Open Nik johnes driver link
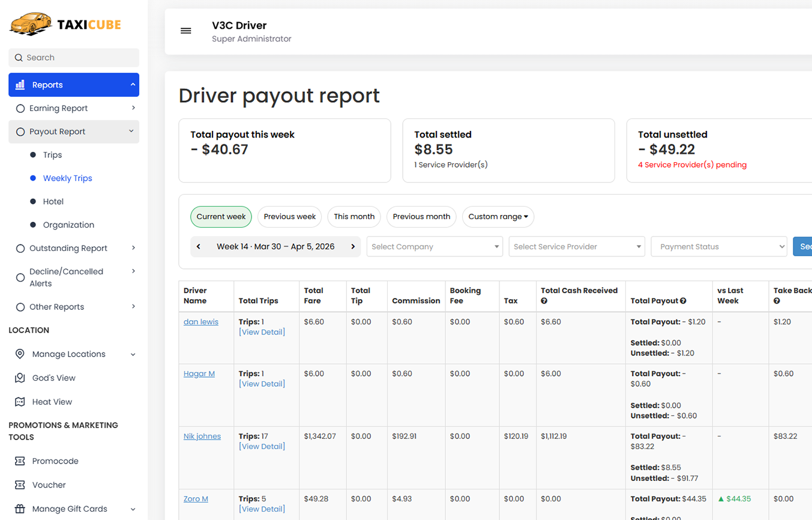 coord(202,436)
